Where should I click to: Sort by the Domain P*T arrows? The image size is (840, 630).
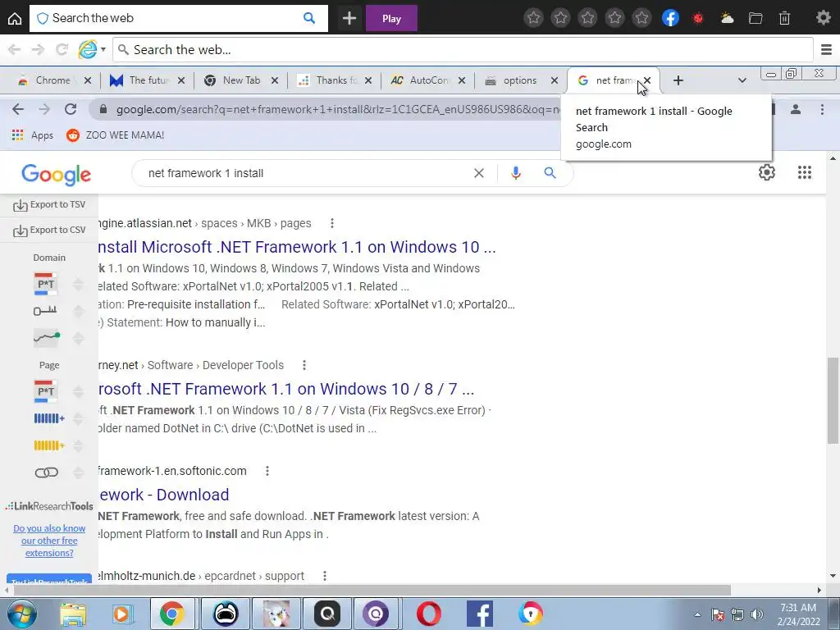tap(78, 284)
